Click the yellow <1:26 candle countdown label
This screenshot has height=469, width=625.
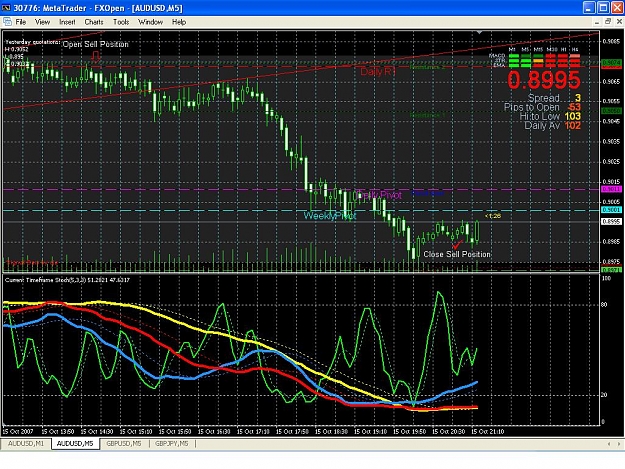tap(493, 216)
